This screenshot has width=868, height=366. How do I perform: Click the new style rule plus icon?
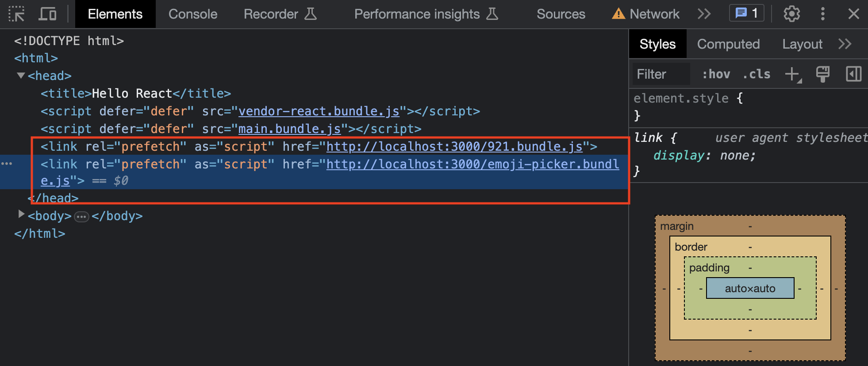coord(793,74)
